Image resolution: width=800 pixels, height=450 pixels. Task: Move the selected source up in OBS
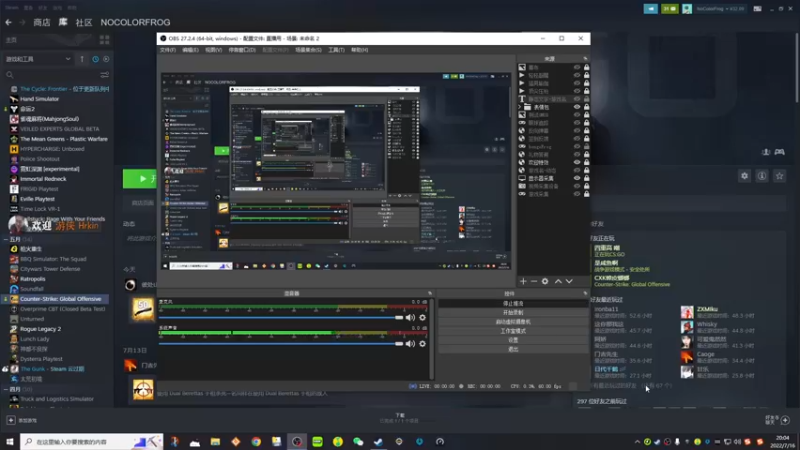558,281
